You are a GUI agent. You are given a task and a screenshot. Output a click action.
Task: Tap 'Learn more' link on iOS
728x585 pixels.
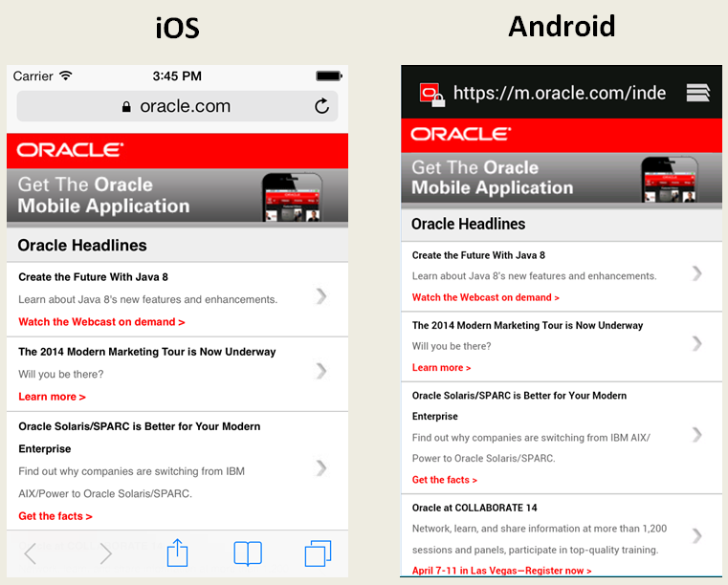point(52,397)
